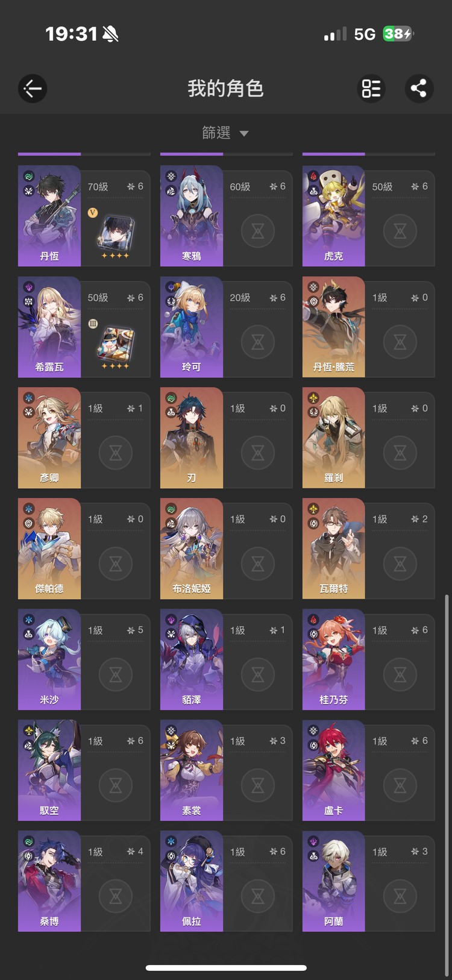Select the 桂乃芬 character portrait
This screenshot has height=980, width=452.
334,659
